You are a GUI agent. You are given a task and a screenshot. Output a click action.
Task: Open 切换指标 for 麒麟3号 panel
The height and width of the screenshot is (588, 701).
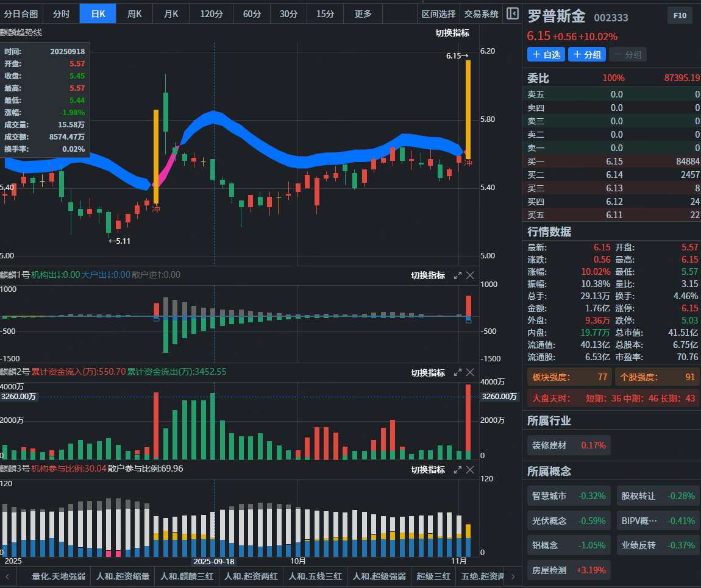[x=428, y=470]
